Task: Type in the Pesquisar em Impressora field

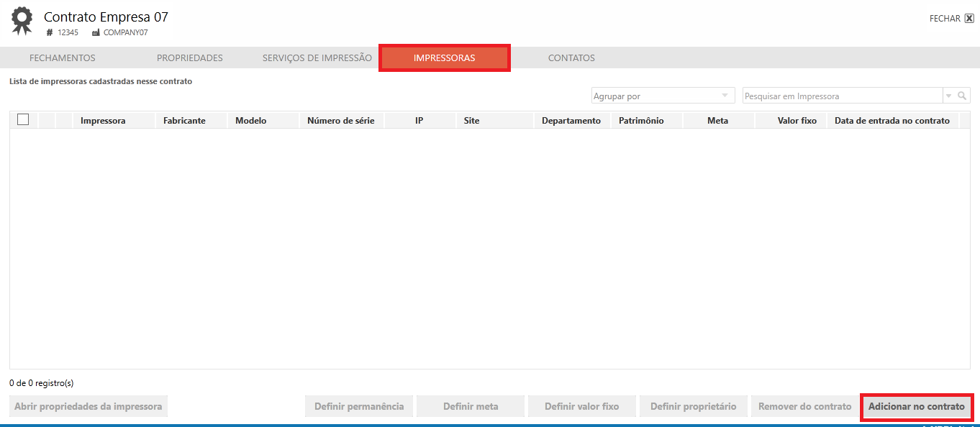Action: [842, 96]
